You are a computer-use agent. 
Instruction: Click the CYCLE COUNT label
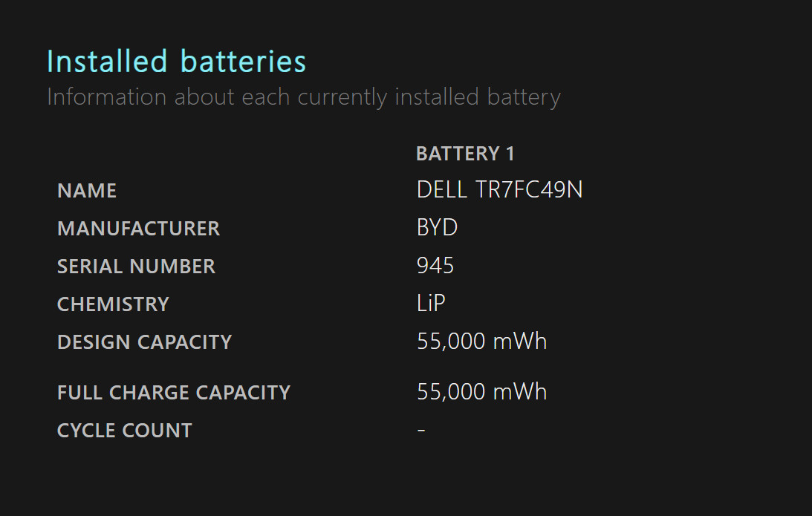click(x=125, y=431)
